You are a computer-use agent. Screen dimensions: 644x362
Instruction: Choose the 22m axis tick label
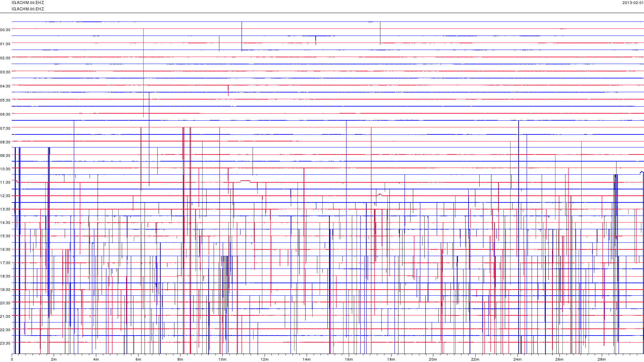point(475,360)
